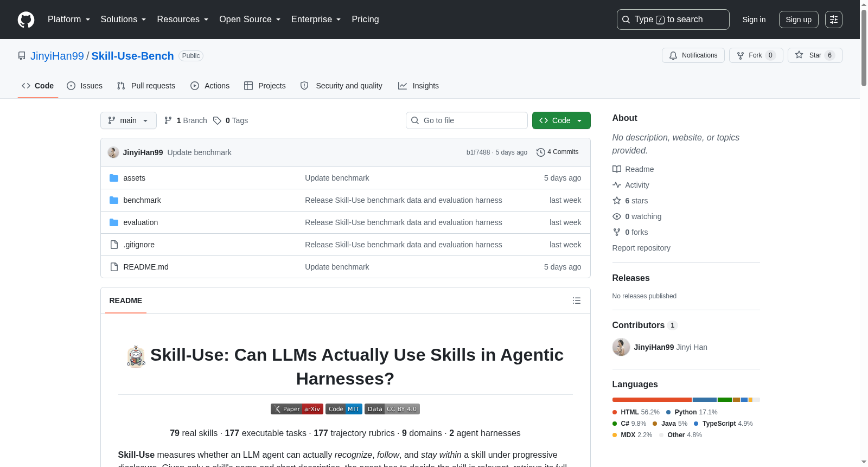868x467 pixels.
Task: Click the robot mascot image in README title
Action: click(x=136, y=356)
